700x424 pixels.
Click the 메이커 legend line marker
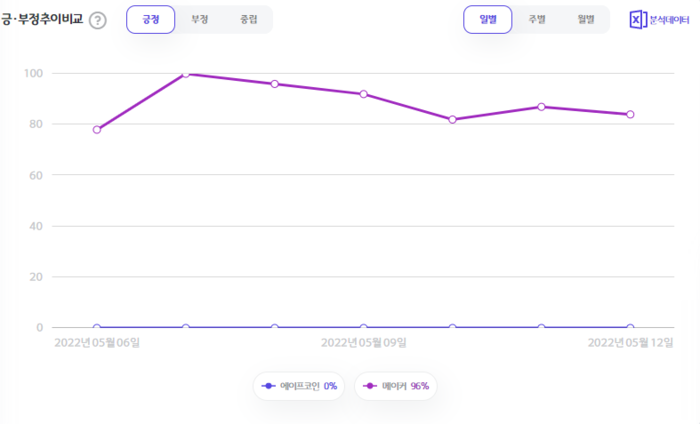[370, 386]
